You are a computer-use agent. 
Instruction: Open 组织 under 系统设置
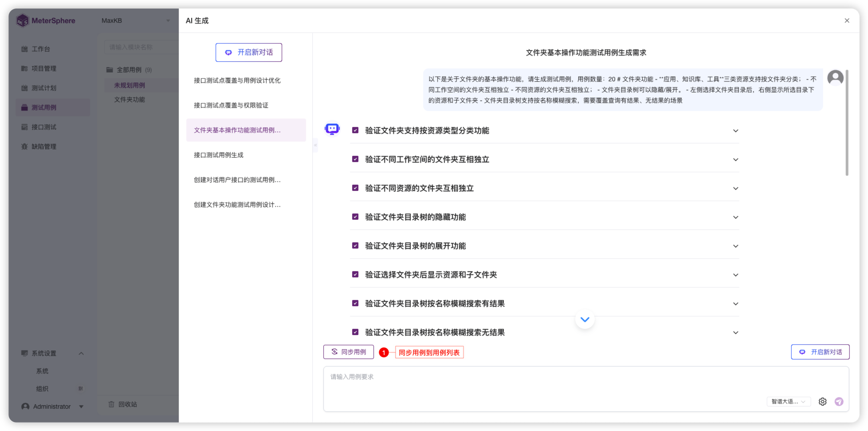[43, 389]
